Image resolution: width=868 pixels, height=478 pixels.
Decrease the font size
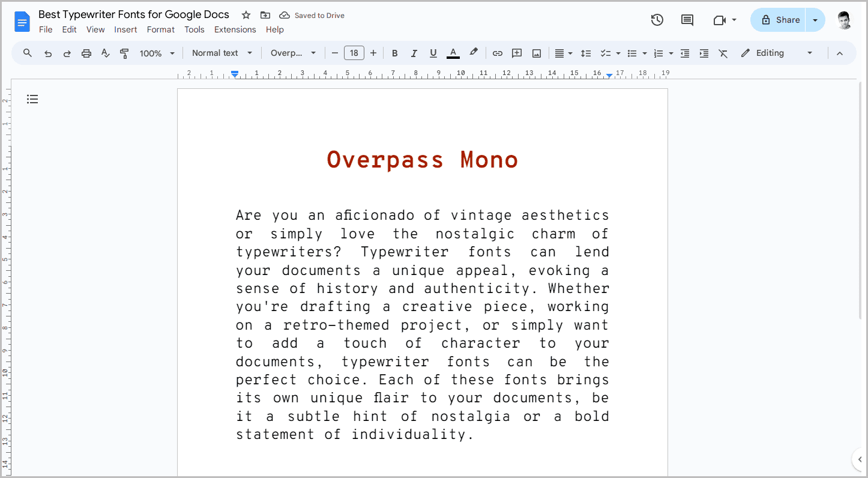335,53
